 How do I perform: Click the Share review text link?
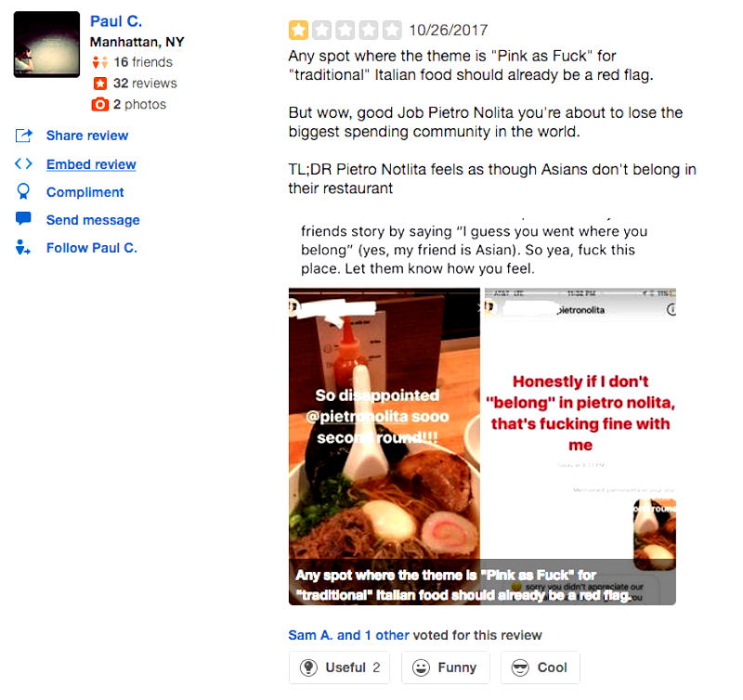pyautogui.click(x=87, y=136)
